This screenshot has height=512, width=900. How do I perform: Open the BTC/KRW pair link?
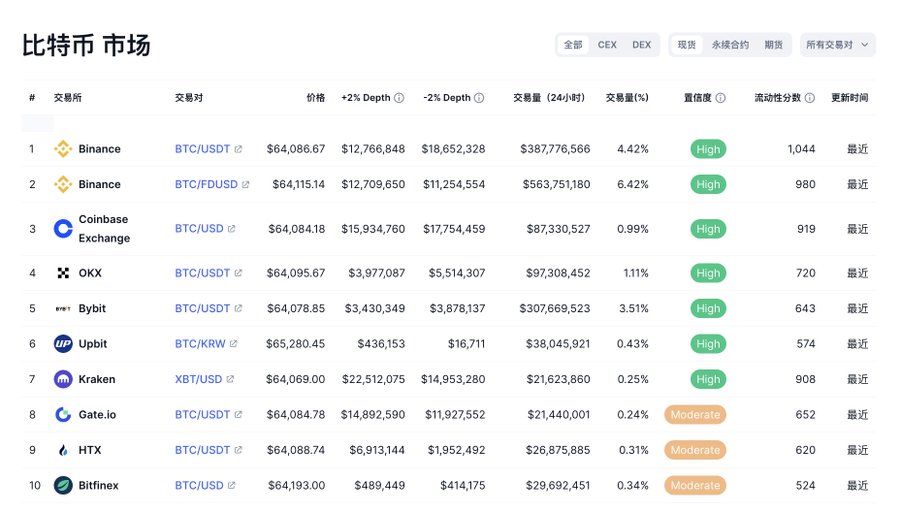pyautogui.click(x=200, y=344)
